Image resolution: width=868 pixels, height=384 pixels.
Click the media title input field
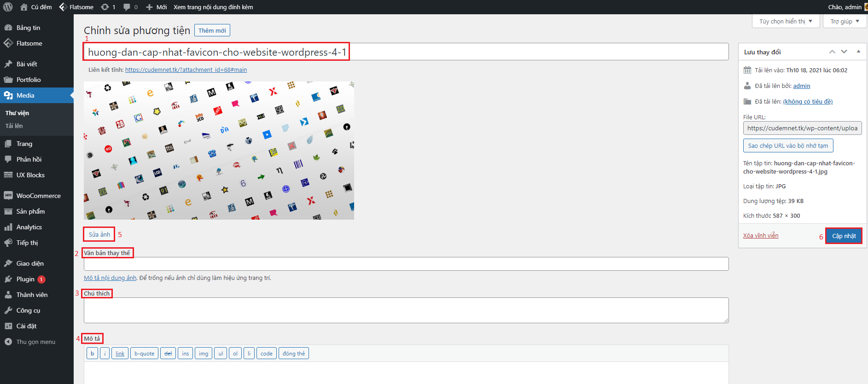click(406, 52)
